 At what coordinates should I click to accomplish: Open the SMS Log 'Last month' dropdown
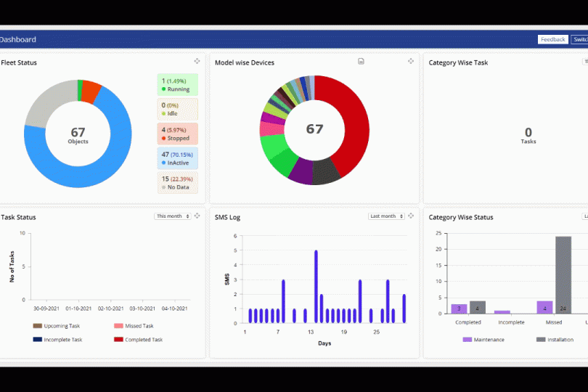coord(386,216)
